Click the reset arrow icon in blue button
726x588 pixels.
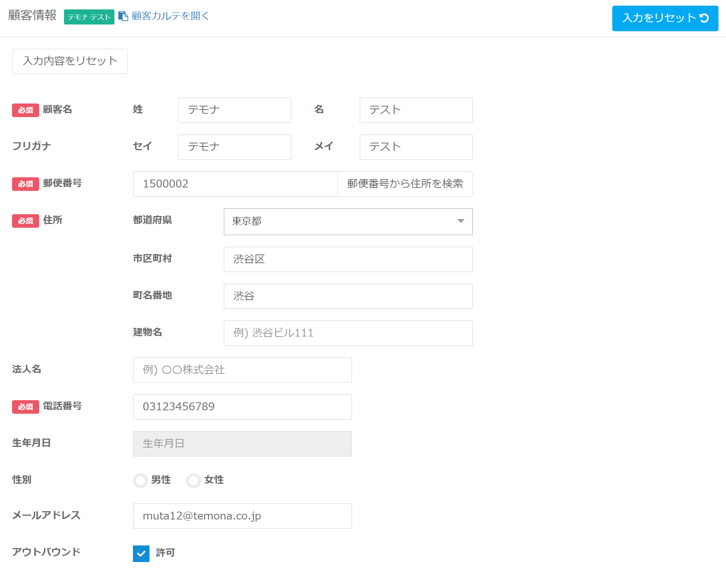704,18
